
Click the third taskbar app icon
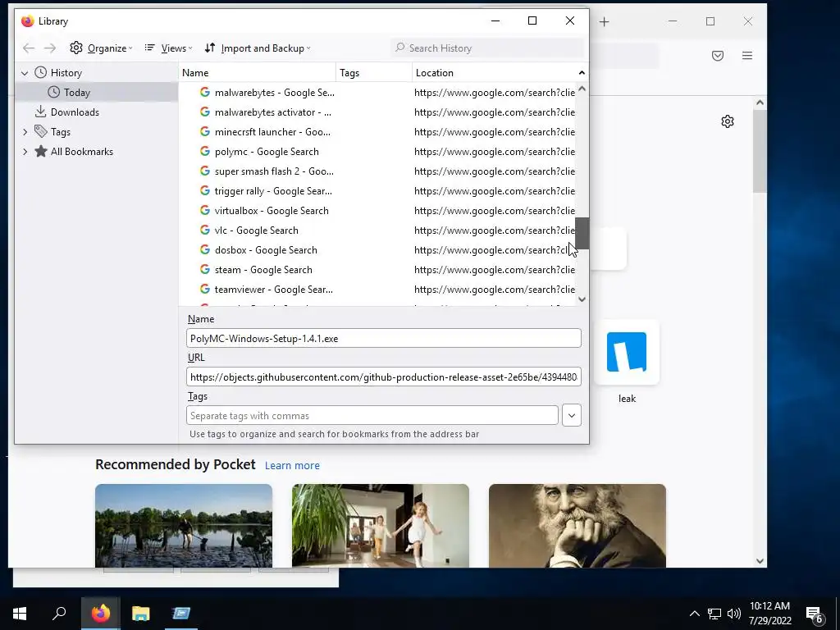click(x=181, y=614)
